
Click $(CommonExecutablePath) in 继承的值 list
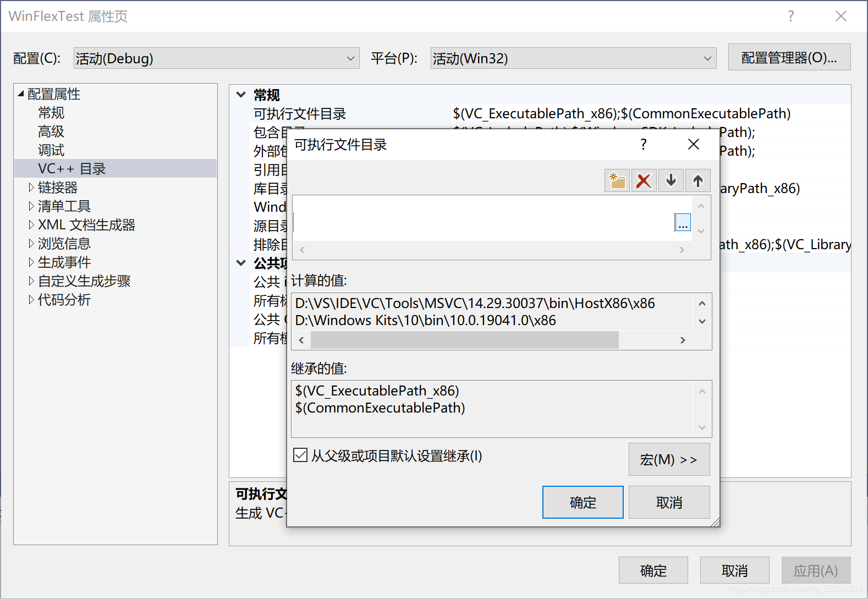(380, 408)
